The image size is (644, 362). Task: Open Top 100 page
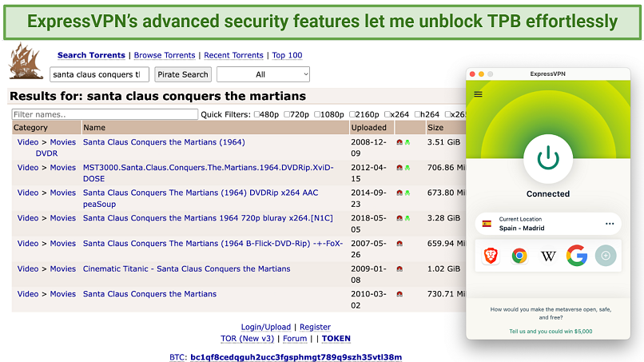coord(287,55)
